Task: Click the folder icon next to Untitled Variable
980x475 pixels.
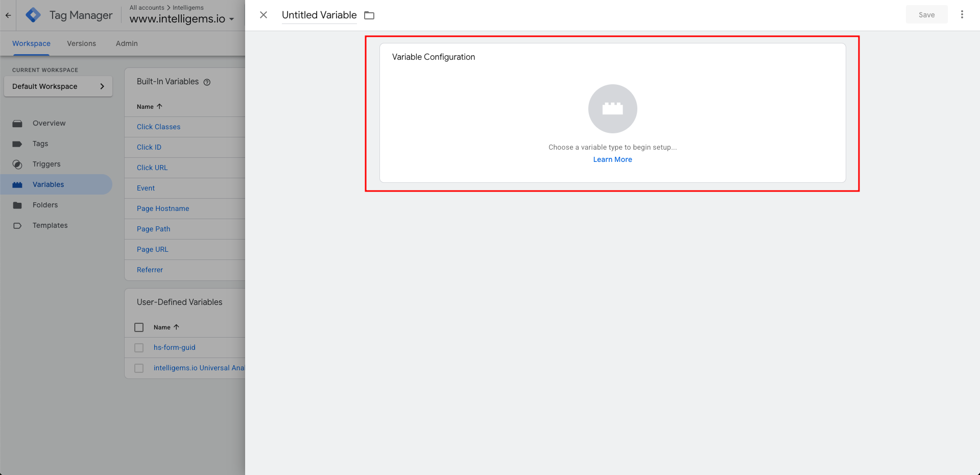Action: (x=369, y=15)
